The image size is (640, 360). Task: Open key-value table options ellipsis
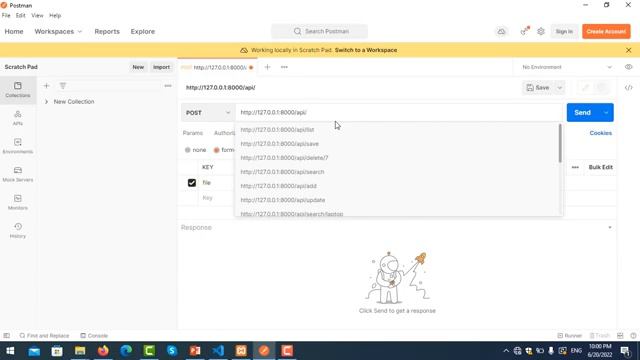(575, 167)
